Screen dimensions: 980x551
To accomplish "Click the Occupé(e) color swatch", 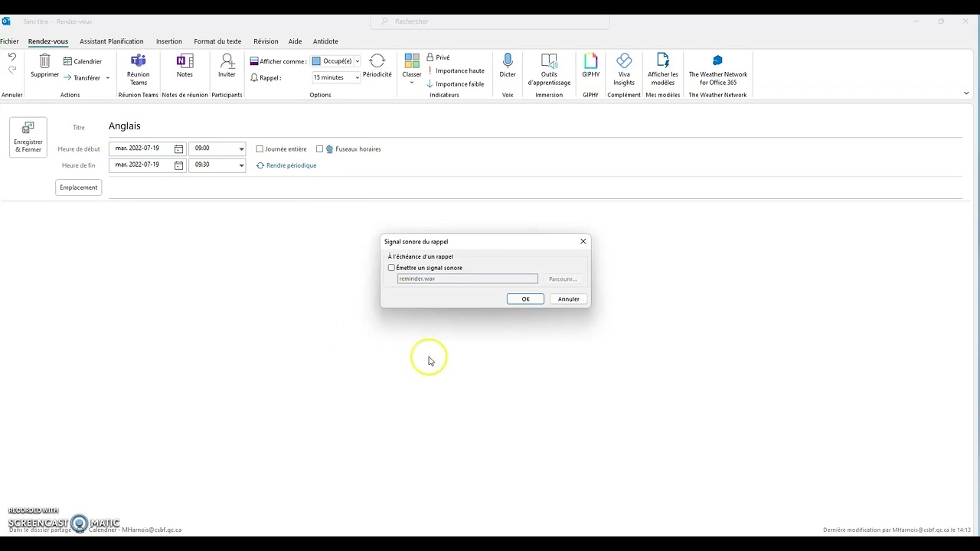I will coord(315,61).
